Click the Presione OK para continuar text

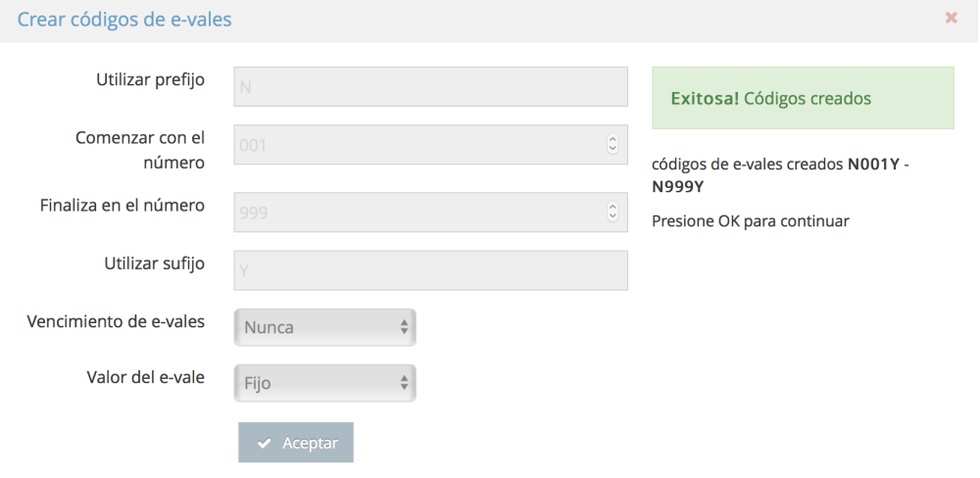click(x=750, y=221)
